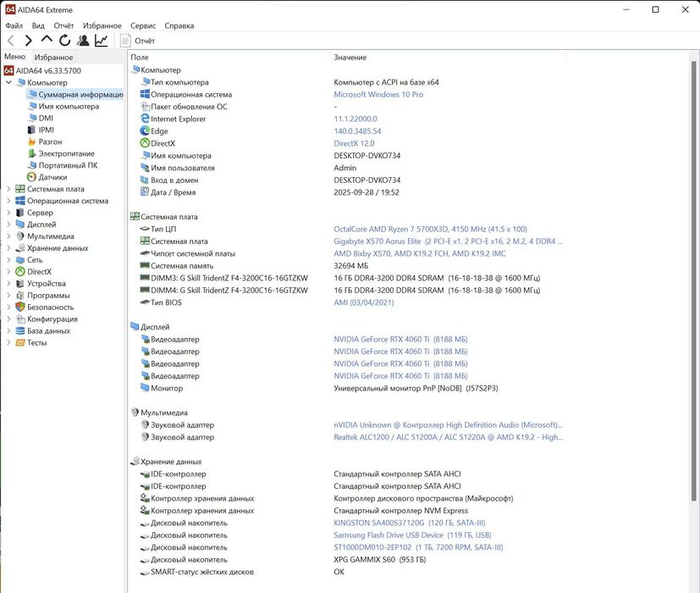The image size is (700, 593).
Task: Expand the Дисплей tree node
Action: tap(8, 224)
